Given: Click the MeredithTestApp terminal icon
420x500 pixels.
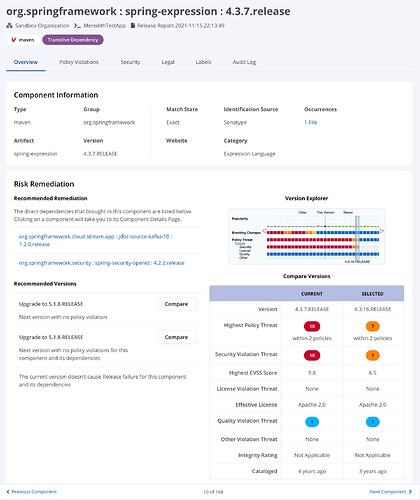Looking at the screenshot, I should [77, 25].
